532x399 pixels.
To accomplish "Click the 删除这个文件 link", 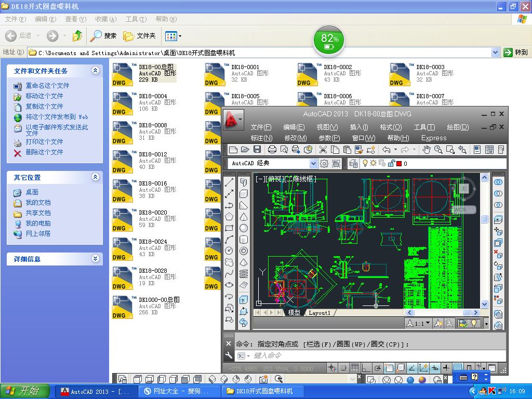I will [44, 152].
